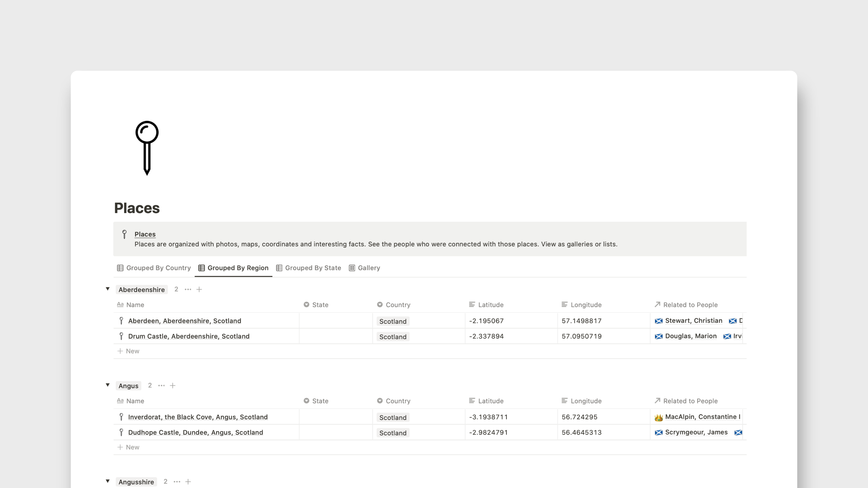Screen dimensions: 868x488
Task: Click Latitude column header in Aberdeenshire table
Action: (491, 305)
